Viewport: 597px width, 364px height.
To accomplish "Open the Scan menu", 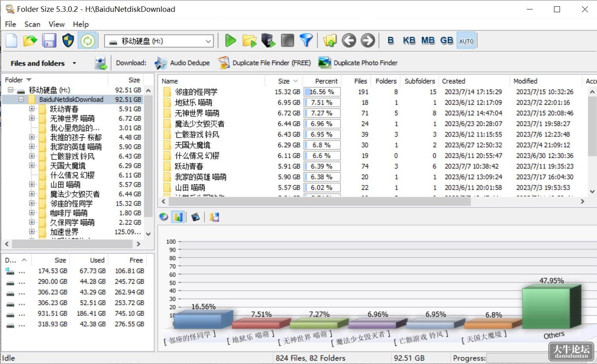I will (32, 24).
